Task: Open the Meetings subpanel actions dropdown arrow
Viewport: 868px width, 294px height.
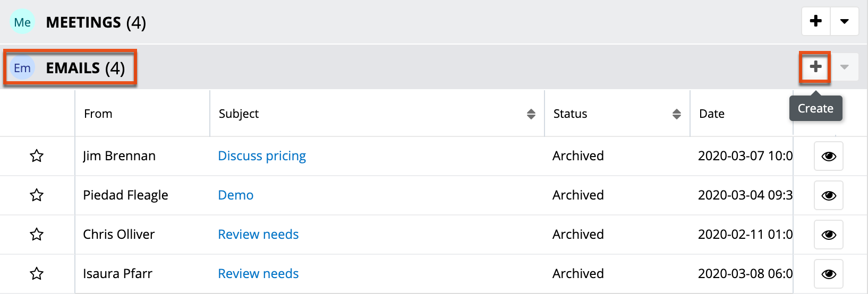Action: coord(844,22)
